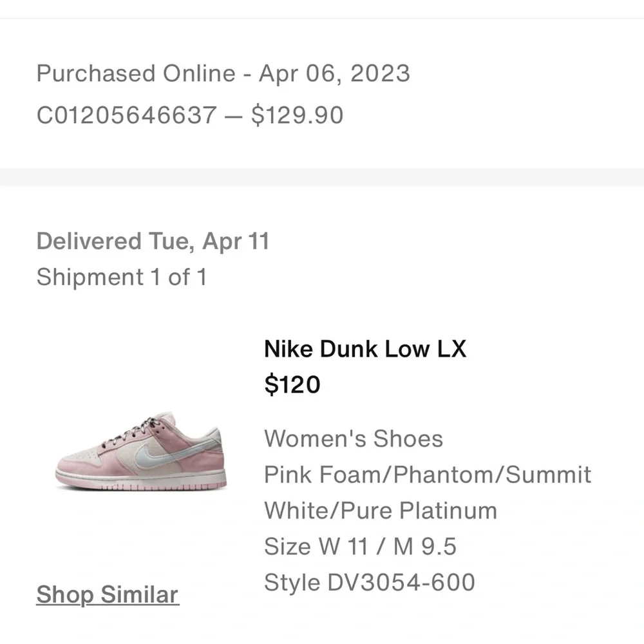Click the top dark header bar
Viewport: 644px width, 644px height.
(322, 10)
